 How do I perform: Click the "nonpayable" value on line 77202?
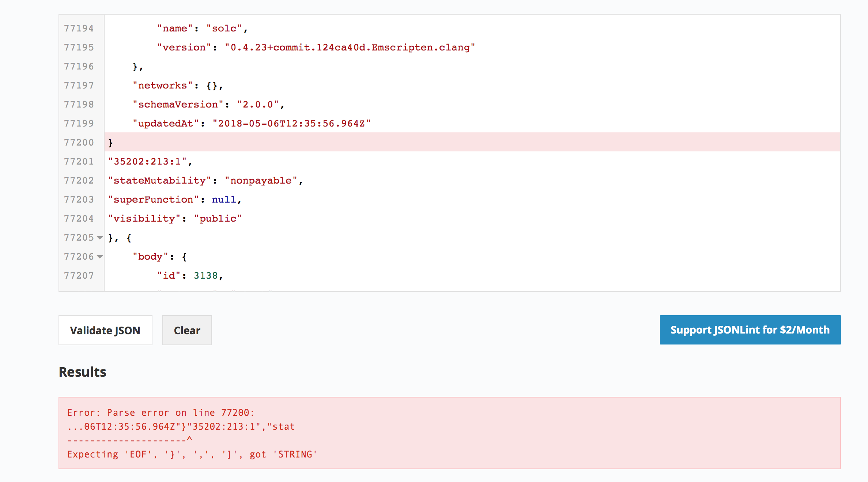point(261,180)
